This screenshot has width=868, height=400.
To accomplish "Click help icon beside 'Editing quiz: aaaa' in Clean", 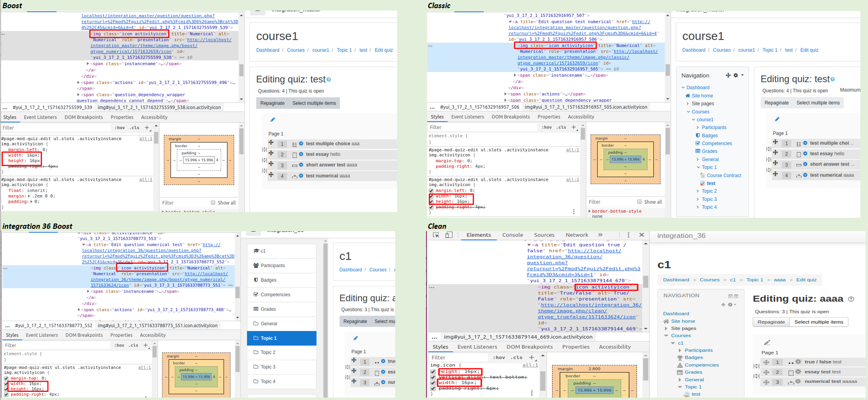I will (x=851, y=299).
